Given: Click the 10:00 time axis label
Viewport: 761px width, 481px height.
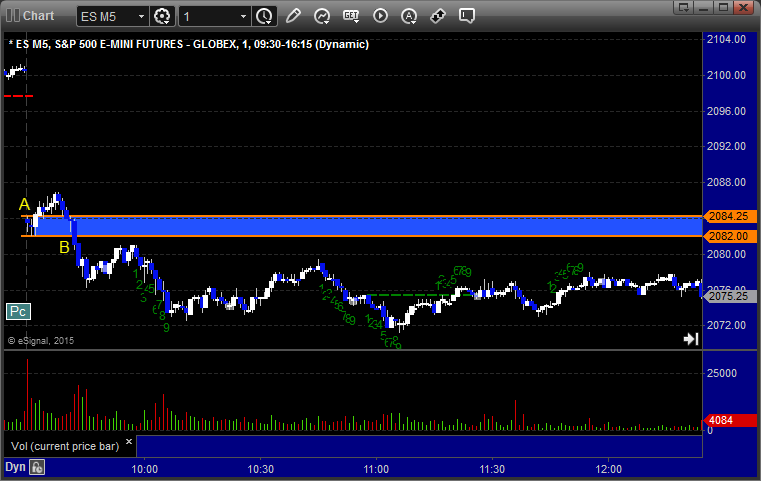Looking at the screenshot, I should tap(145, 469).
